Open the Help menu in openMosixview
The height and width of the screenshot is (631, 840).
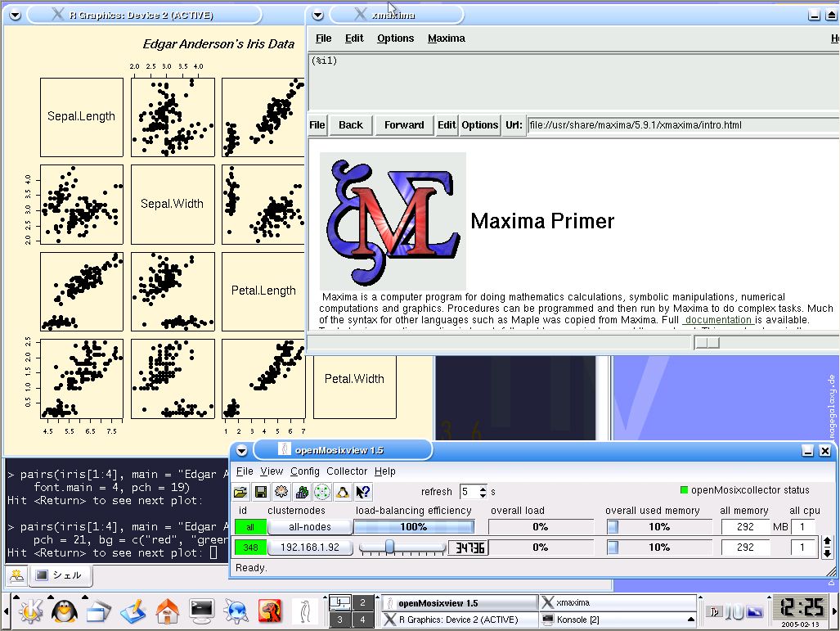[x=384, y=471]
